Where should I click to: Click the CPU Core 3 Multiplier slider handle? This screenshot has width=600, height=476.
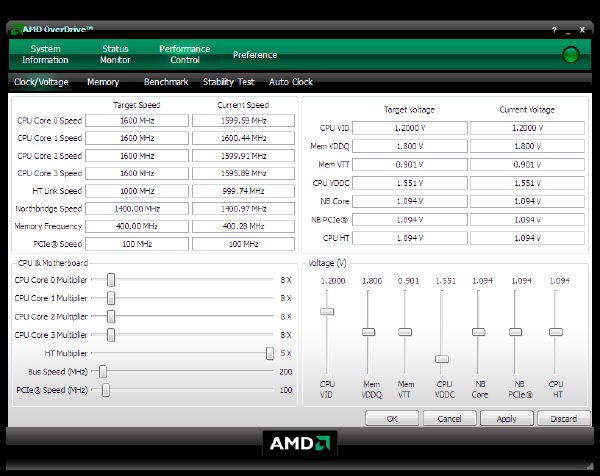(111, 335)
